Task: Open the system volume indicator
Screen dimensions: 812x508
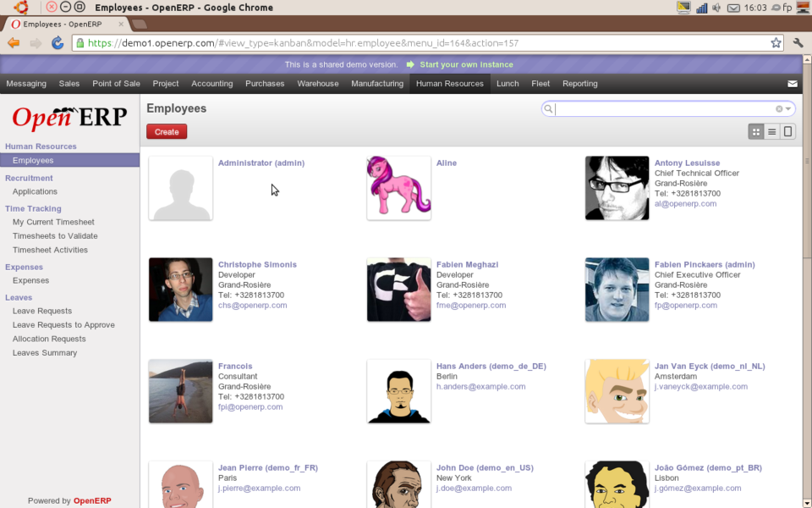Action: click(716, 8)
